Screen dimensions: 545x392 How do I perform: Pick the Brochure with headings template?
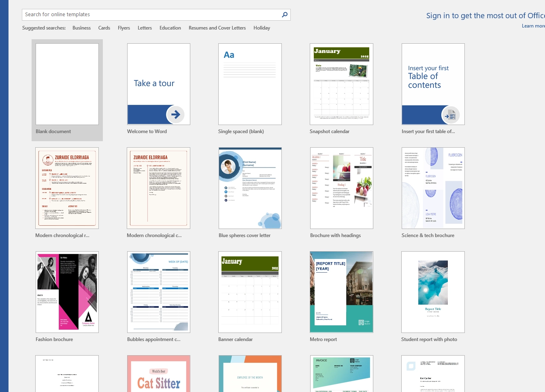342,188
